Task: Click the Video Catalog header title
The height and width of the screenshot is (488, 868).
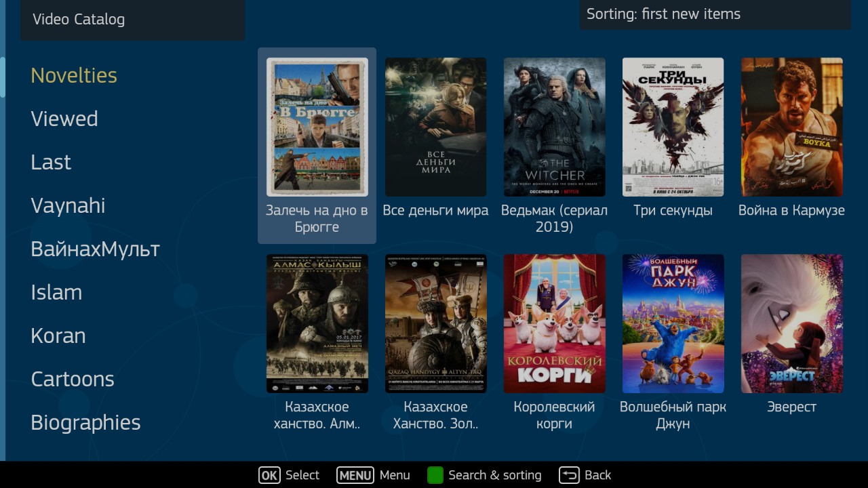Action: (x=79, y=19)
